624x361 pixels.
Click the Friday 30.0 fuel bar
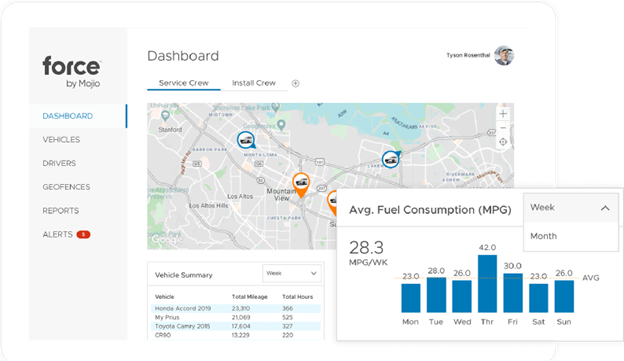click(513, 293)
